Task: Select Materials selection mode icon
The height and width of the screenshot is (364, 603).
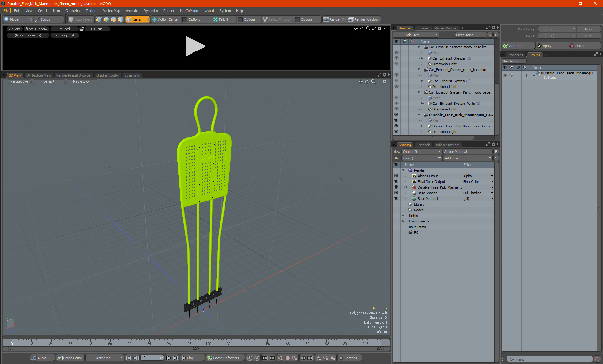Action: (121, 19)
